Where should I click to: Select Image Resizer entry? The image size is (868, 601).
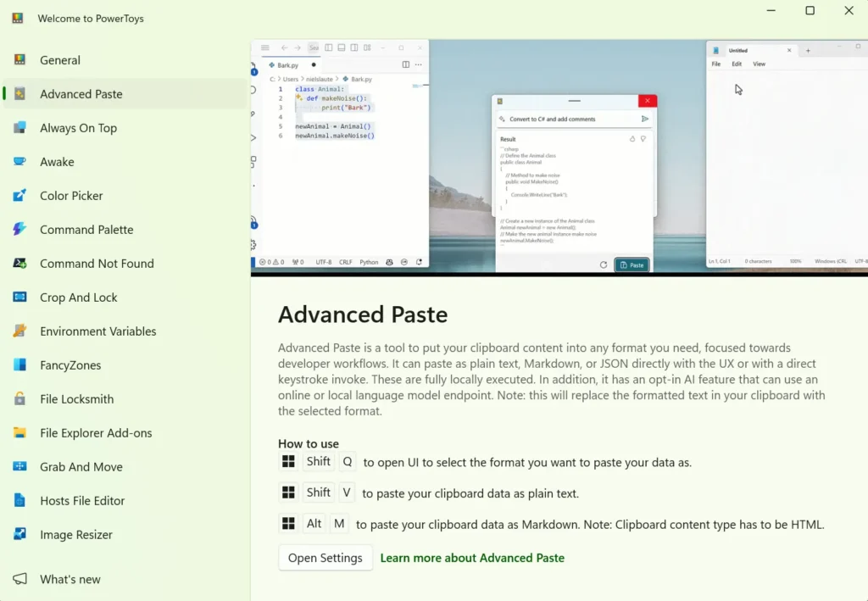125,534
